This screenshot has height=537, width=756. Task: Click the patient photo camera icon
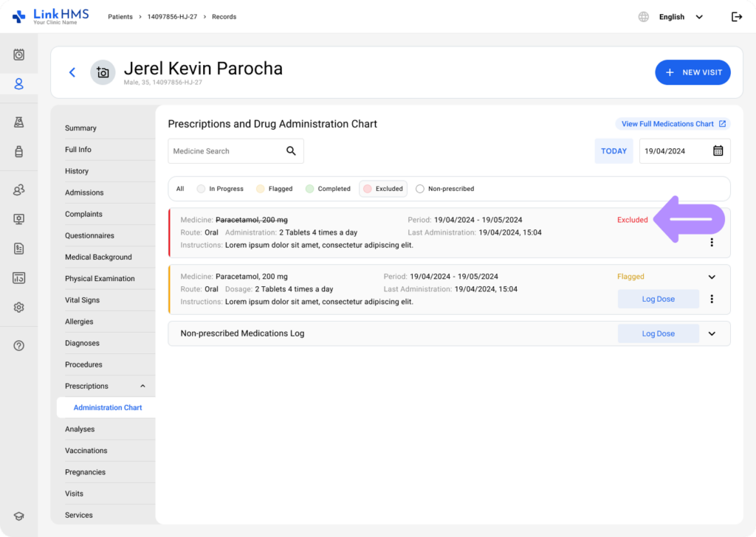[103, 72]
